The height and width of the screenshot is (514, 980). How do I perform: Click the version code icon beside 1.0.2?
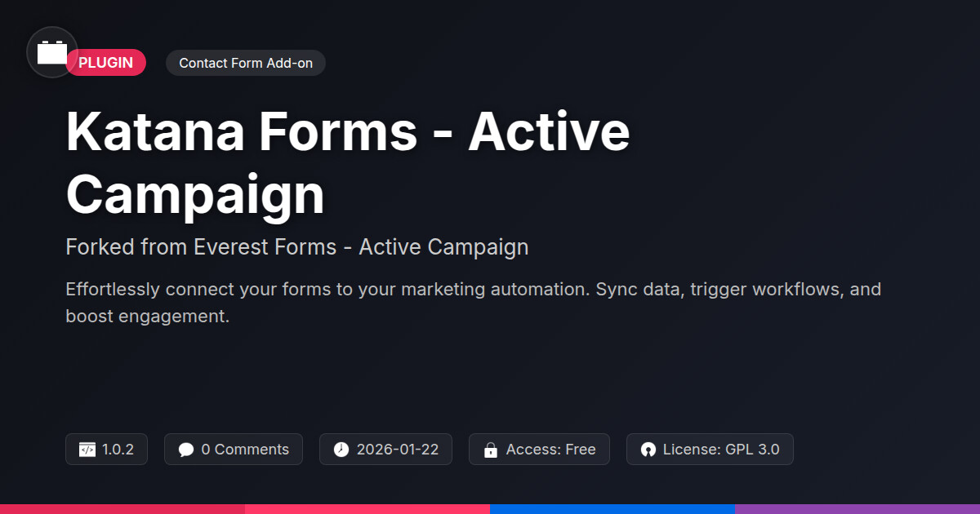point(87,450)
